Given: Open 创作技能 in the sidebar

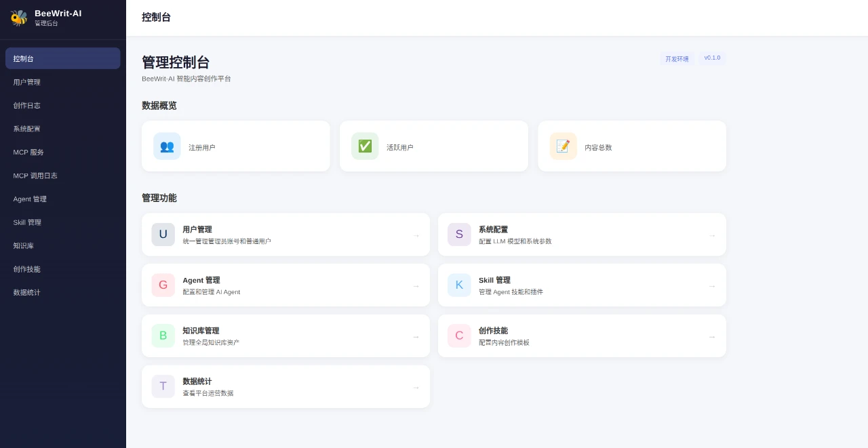Looking at the screenshot, I should [x=63, y=269].
